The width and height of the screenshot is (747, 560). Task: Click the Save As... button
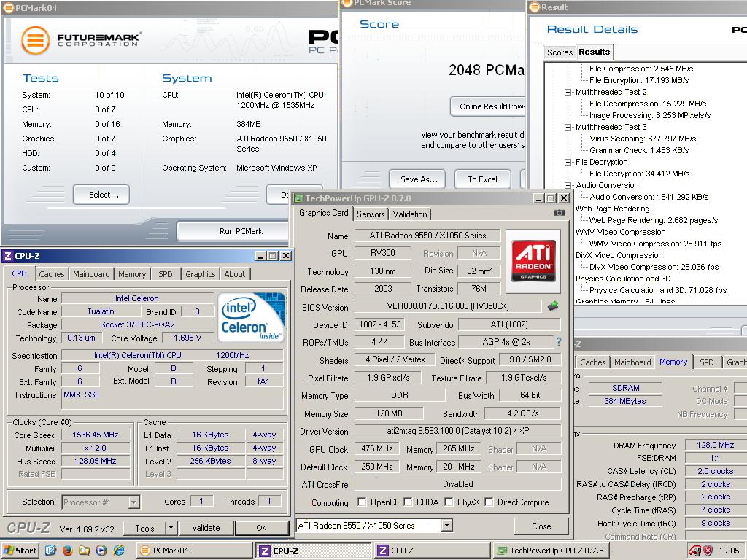[x=417, y=179]
